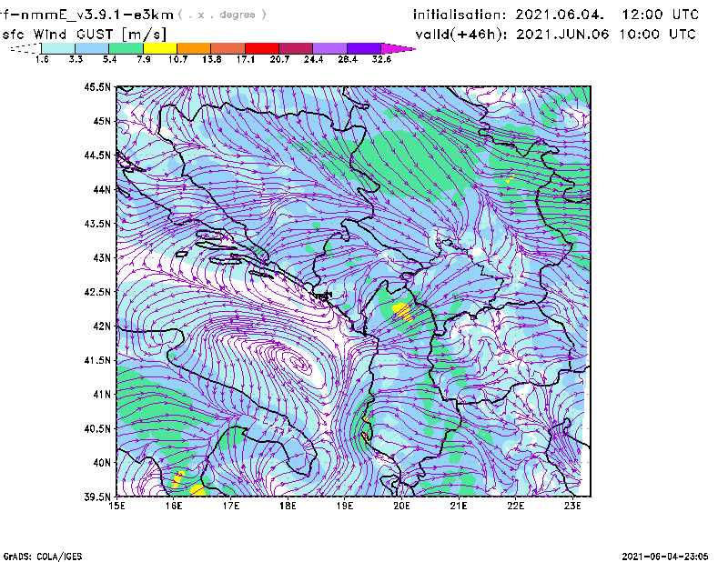Click the initialisation time '12:00 UTC'

tap(661, 15)
